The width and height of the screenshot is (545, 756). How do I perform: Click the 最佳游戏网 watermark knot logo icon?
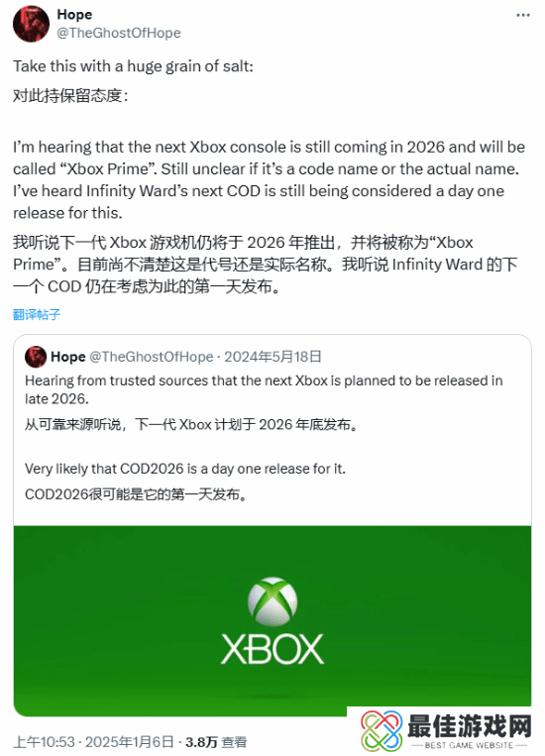(381, 730)
